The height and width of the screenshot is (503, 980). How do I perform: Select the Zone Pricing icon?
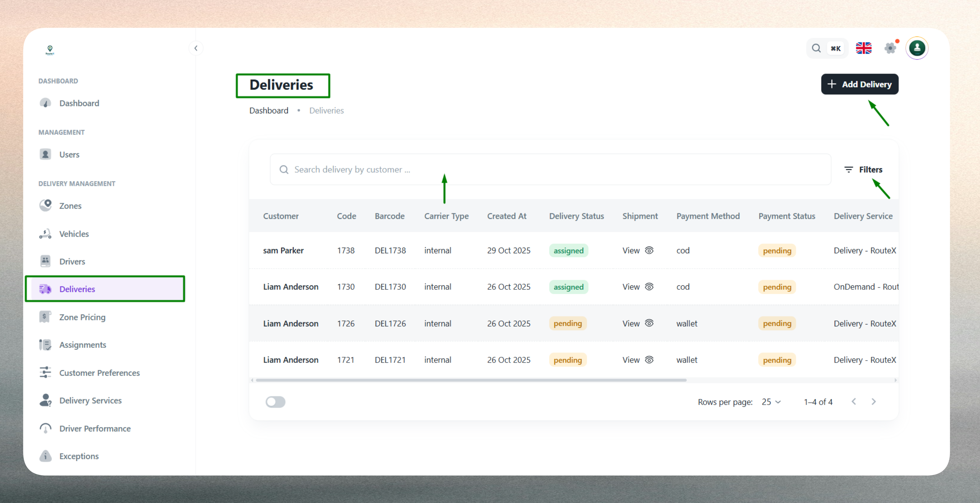point(45,317)
